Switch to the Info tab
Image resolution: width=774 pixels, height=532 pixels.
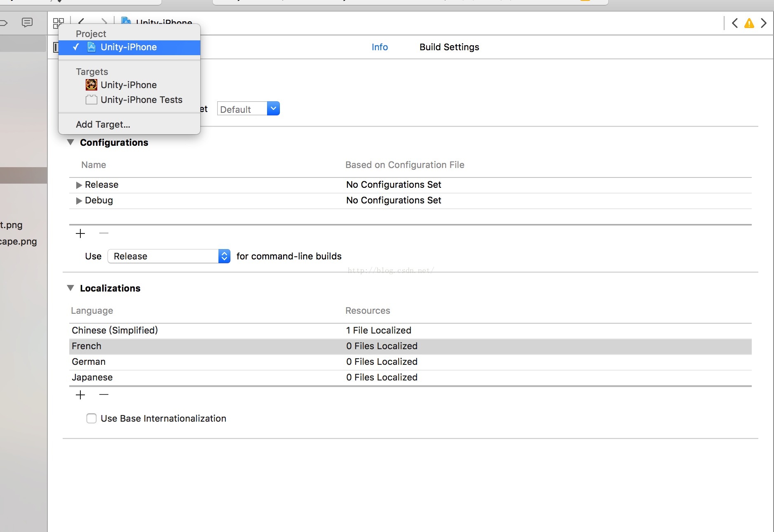point(380,47)
